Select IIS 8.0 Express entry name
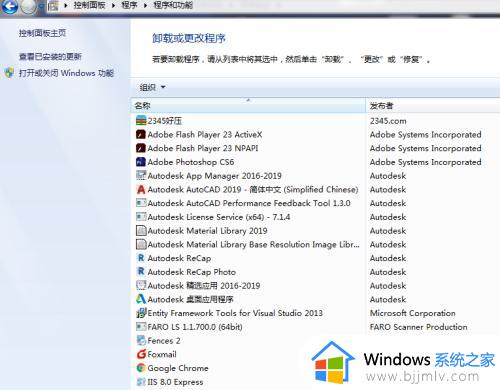The height and width of the screenshot is (390, 500). 175,382
